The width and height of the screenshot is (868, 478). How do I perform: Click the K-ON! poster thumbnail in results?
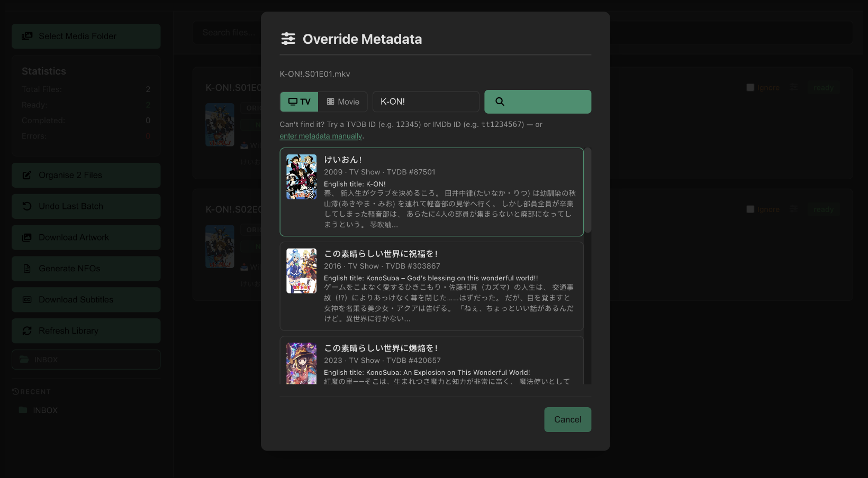tap(301, 177)
